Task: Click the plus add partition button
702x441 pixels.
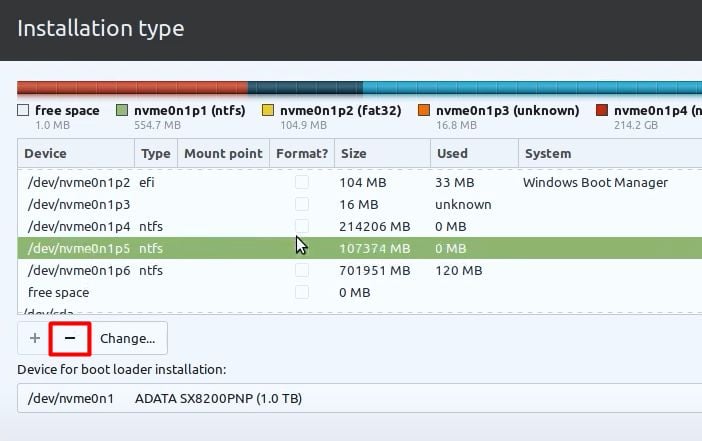Action: (35, 339)
